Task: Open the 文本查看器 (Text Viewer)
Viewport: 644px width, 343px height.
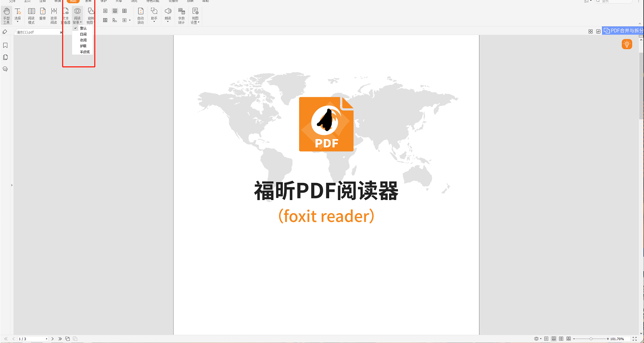Action: [x=66, y=15]
